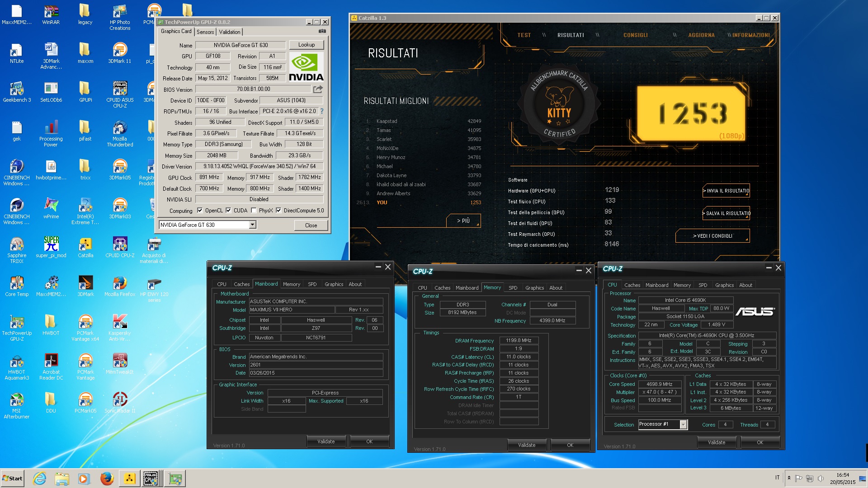Open the AGGIORNA tab in Catzilla
The height and width of the screenshot is (488, 868).
[701, 35]
